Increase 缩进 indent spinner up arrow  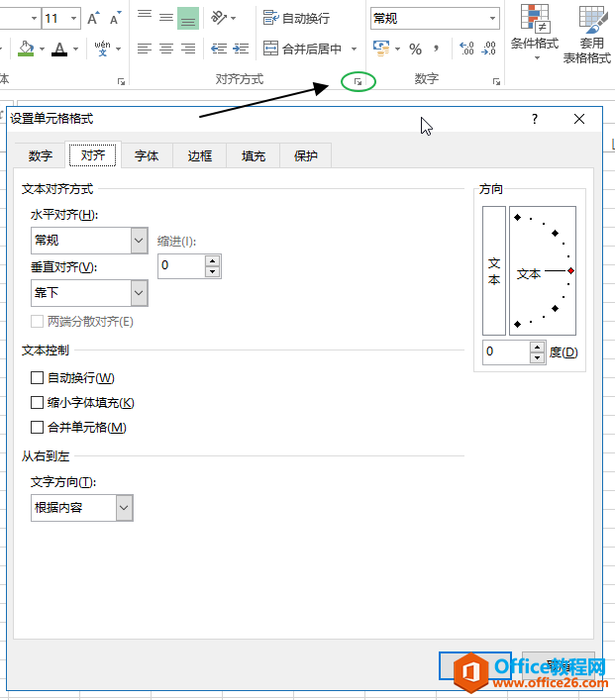pyautogui.click(x=213, y=260)
